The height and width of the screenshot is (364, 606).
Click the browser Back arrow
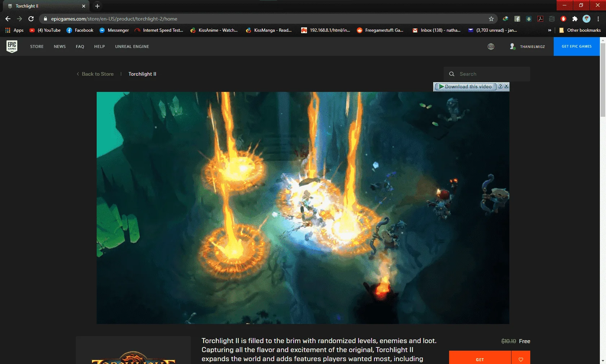tap(8, 19)
